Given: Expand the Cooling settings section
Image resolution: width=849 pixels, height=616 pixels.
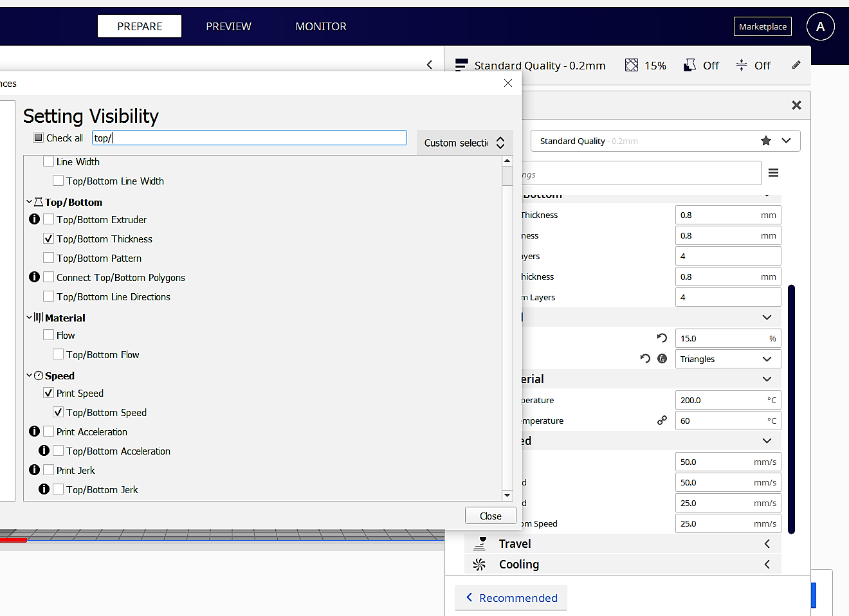Looking at the screenshot, I should (623, 565).
